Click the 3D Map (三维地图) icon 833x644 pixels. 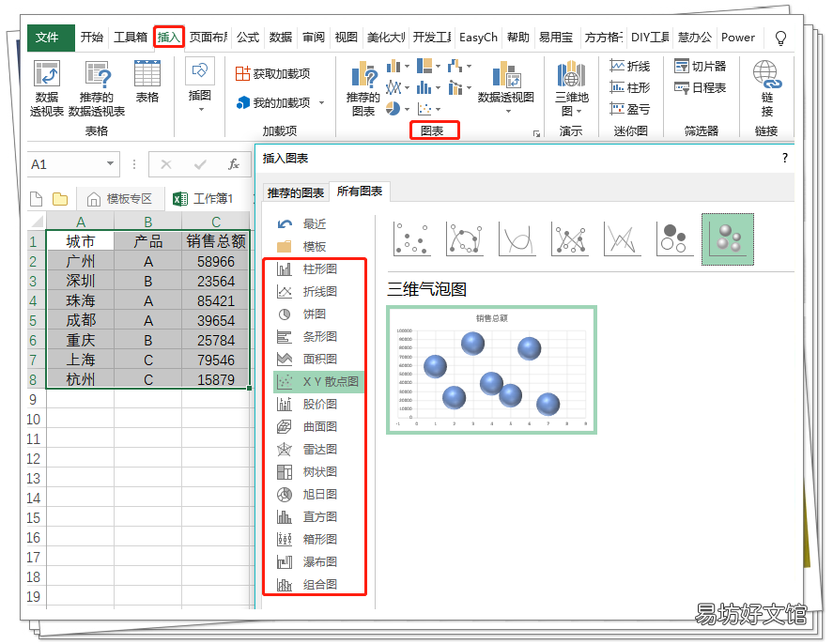click(572, 74)
